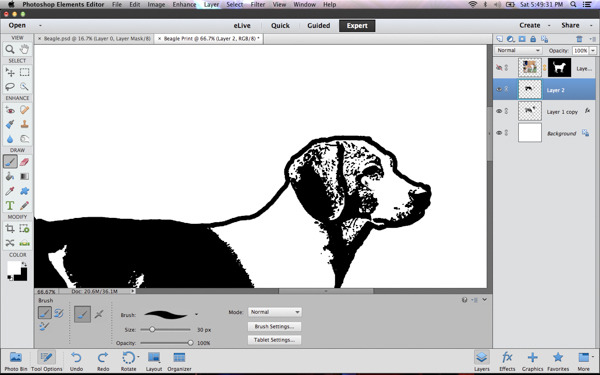Select the Crop tool
This screenshot has width=600, height=375.
click(10, 229)
